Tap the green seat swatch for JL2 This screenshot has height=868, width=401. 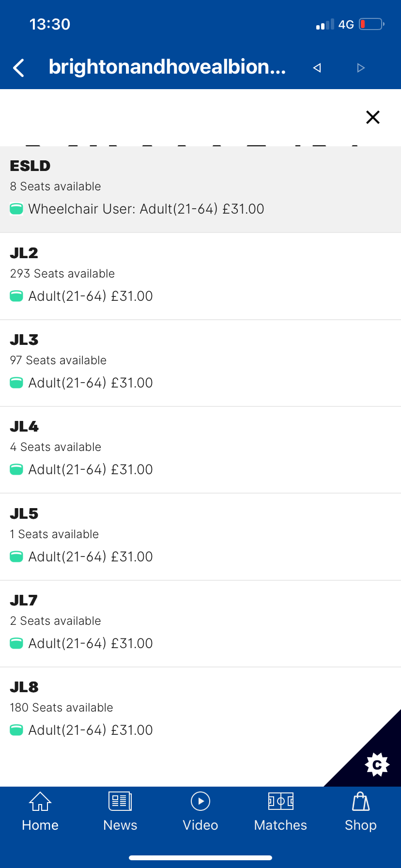point(16,296)
